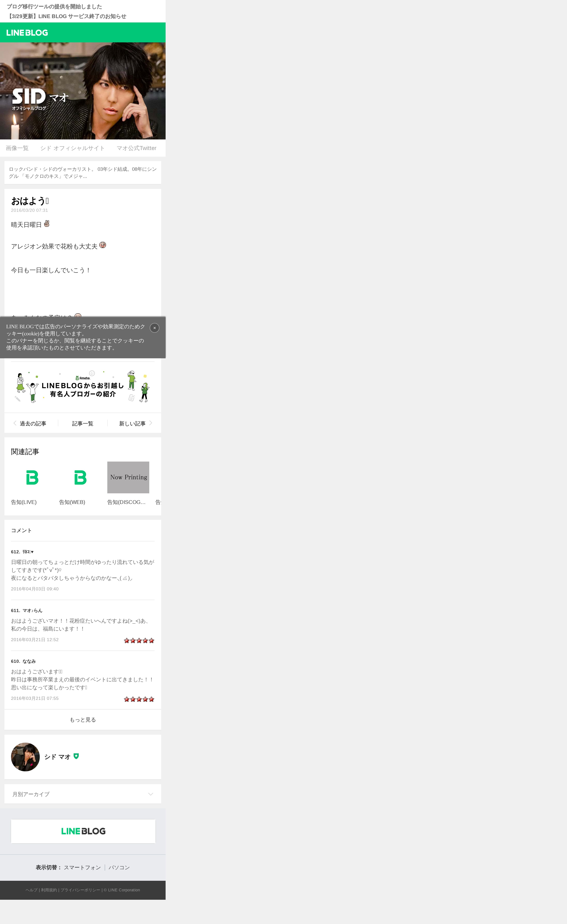The image size is (567, 924).
Task: Open マオ公式Twitter link
Action: (x=137, y=148)
